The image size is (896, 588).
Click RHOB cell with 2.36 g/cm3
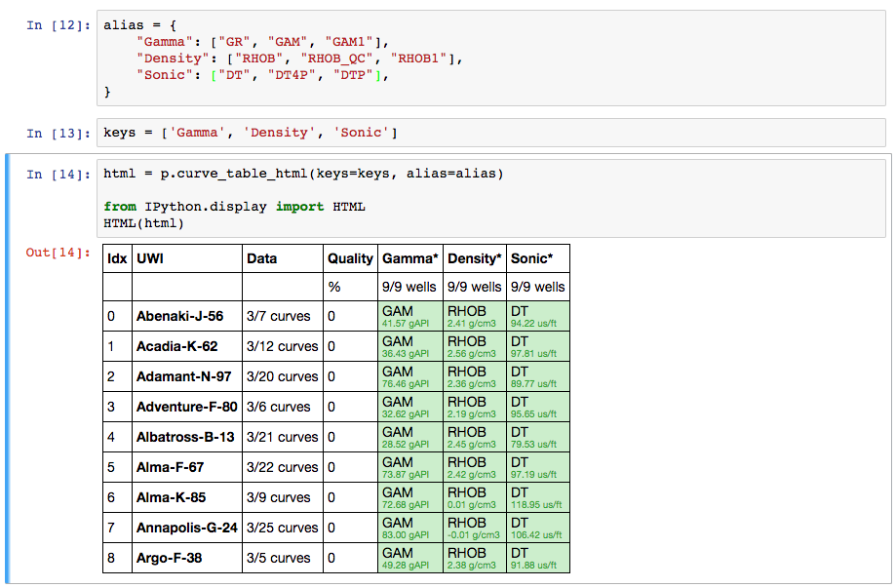[474, 376]
